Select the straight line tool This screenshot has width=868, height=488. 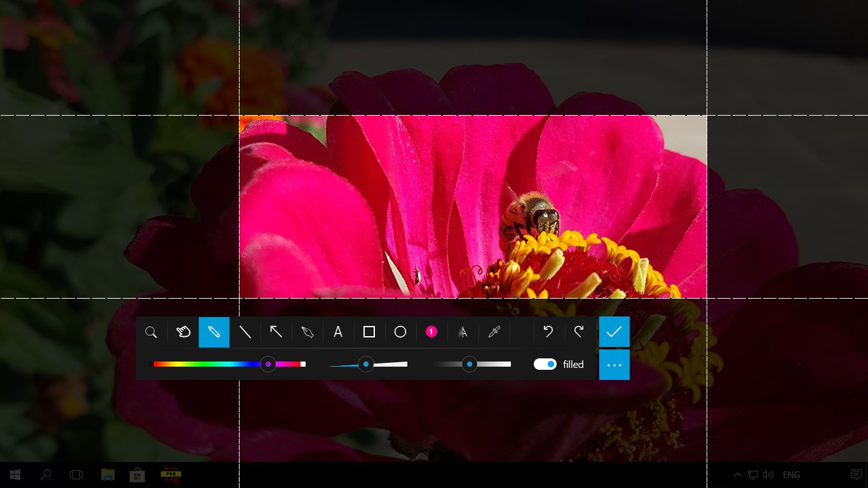245,332
